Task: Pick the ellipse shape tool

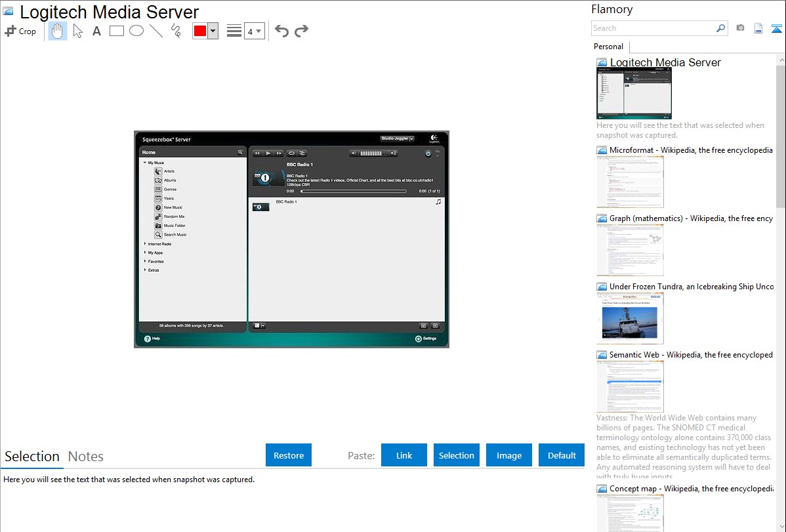Action: (136, 31)
